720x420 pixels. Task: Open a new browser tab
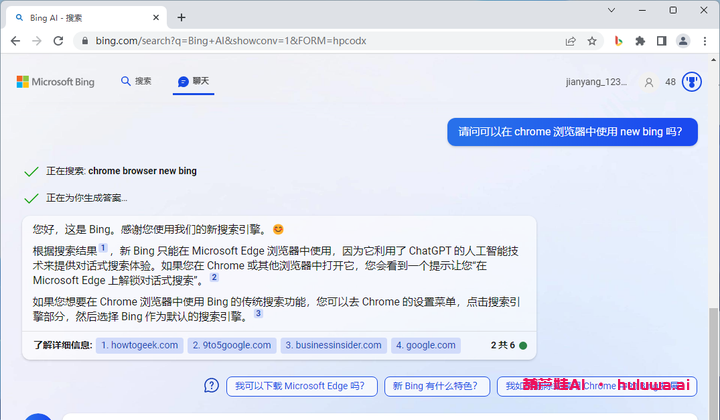click(181, 17)
